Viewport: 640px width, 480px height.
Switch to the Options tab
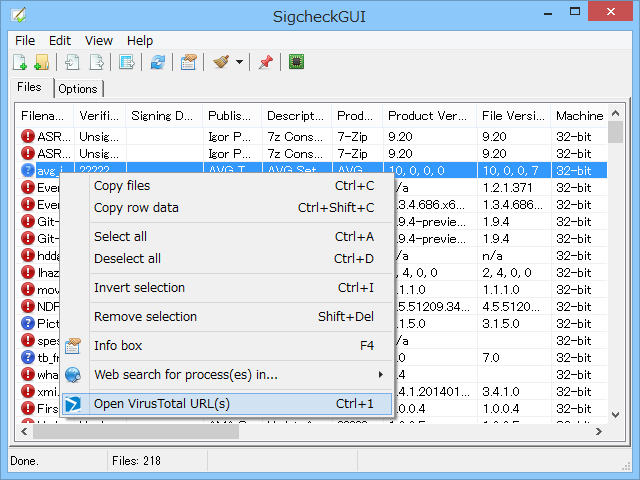(x=78, y=89)
